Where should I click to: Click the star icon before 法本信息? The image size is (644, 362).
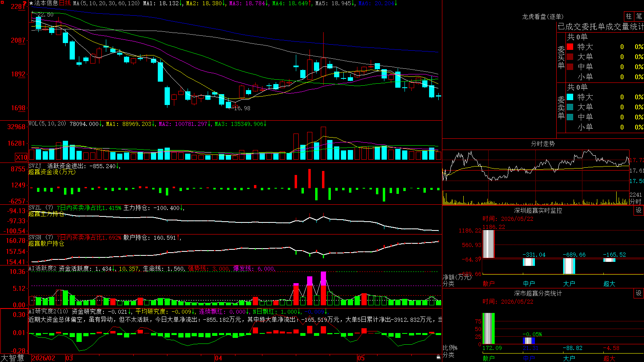point(31,3)
